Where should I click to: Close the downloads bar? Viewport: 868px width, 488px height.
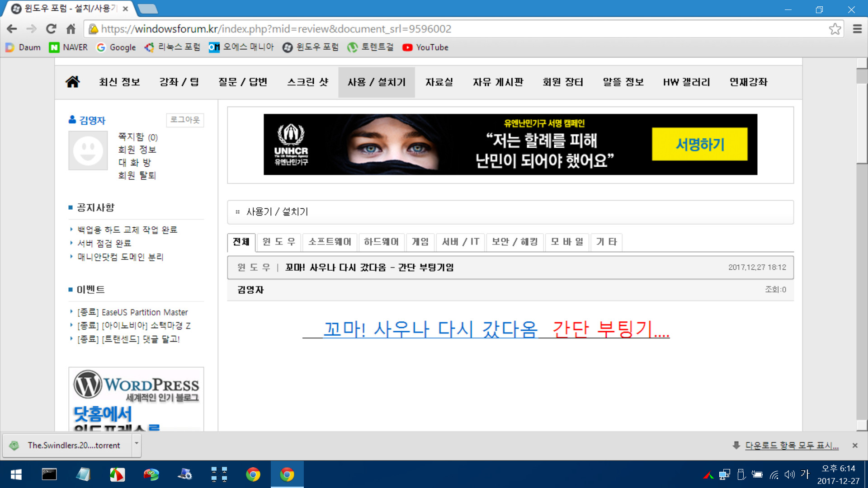coord(855,446)
